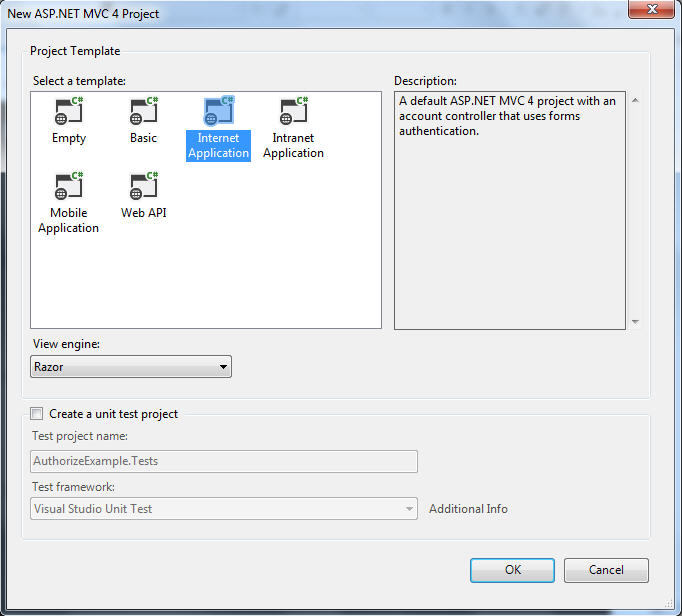Select the Empty project template icon
The image size is (682, 616).
(x=69, y=111)
